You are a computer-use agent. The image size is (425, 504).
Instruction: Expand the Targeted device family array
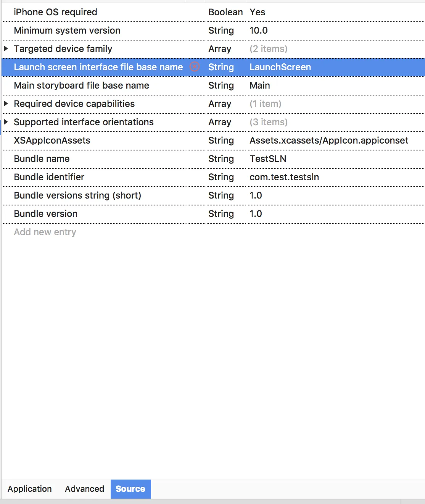[x=6, y=49]
